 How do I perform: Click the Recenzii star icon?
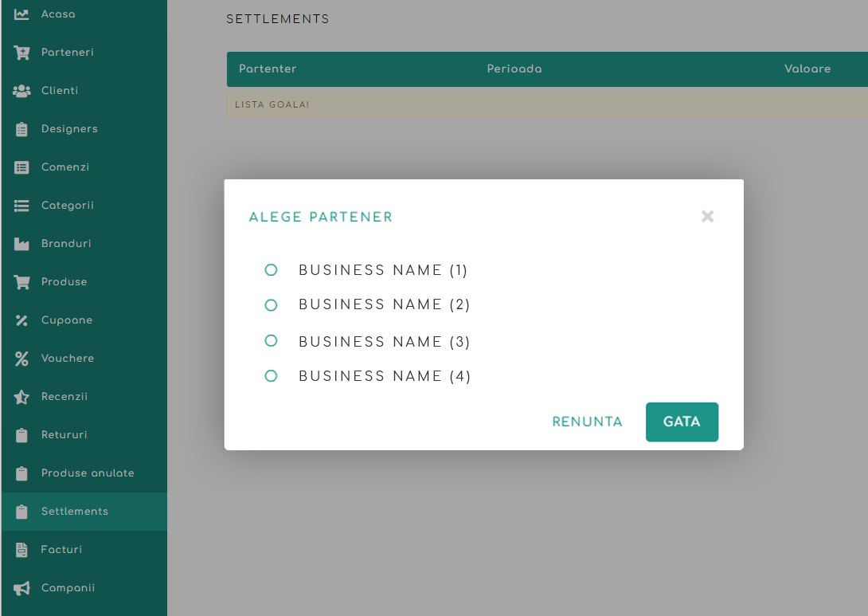(x=22, y=397)
